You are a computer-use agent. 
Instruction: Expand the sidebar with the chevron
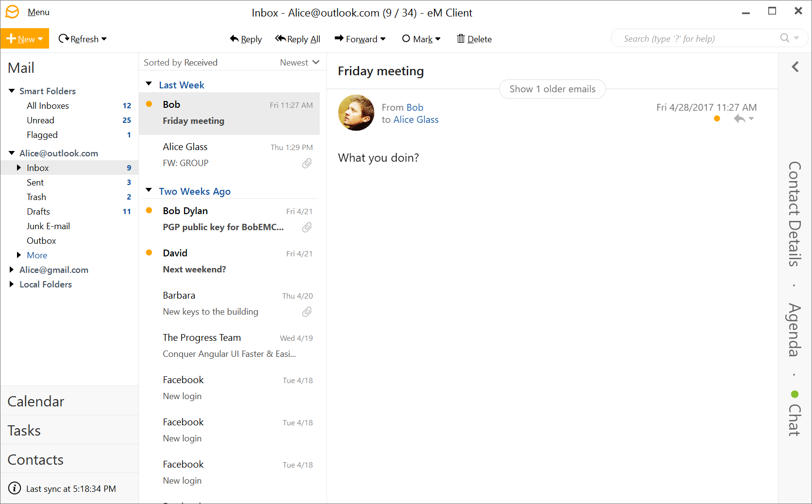(795, 67)
